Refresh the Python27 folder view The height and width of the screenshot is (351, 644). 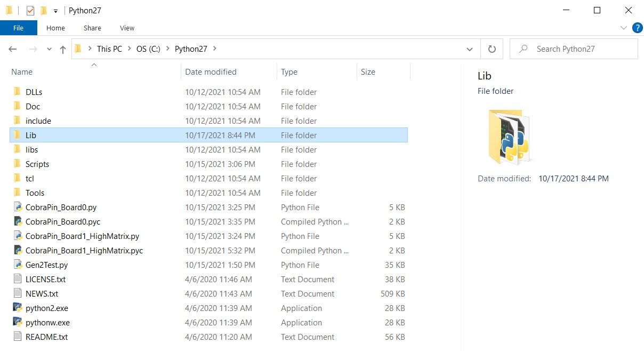492,49
